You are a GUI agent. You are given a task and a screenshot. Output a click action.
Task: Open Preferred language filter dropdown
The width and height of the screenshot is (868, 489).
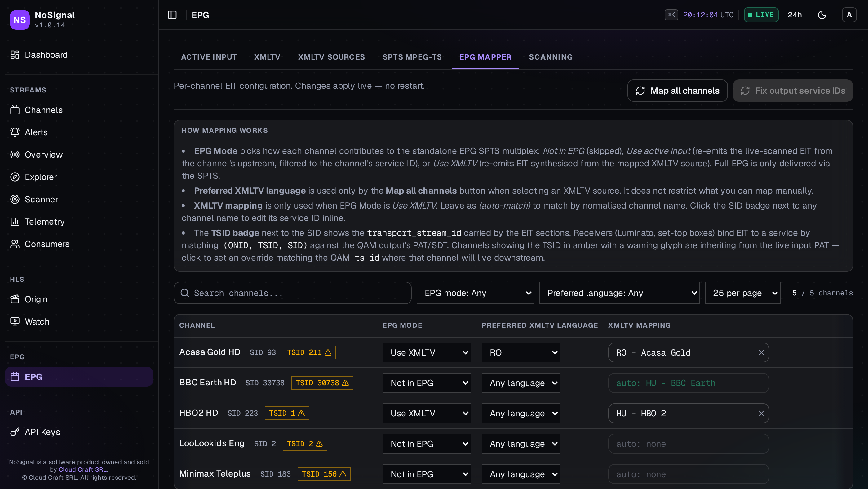(x=619, y=293)
